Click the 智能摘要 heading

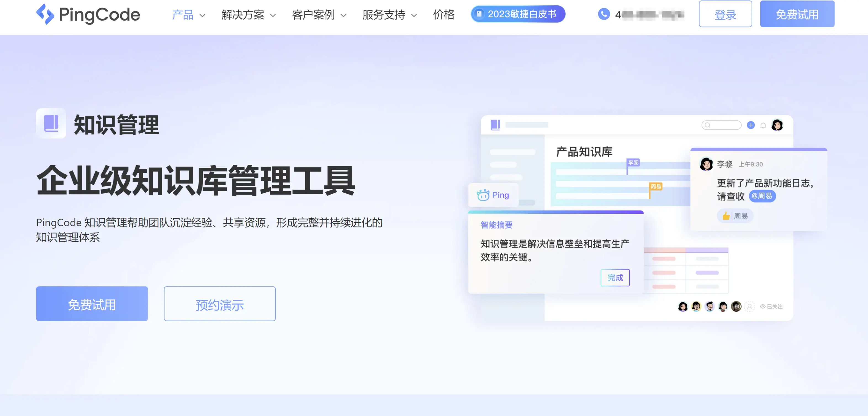click(496, 225)
